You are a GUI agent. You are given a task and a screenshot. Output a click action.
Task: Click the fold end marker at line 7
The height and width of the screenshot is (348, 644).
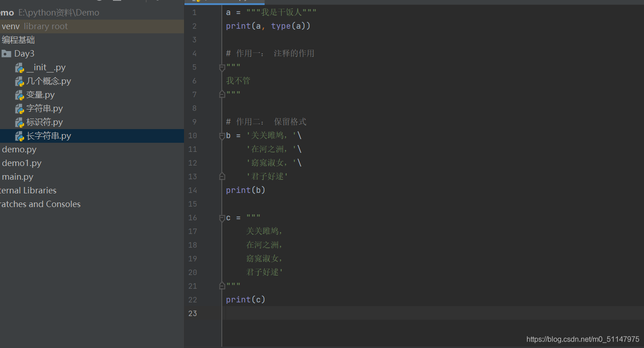tap(222, 94)
